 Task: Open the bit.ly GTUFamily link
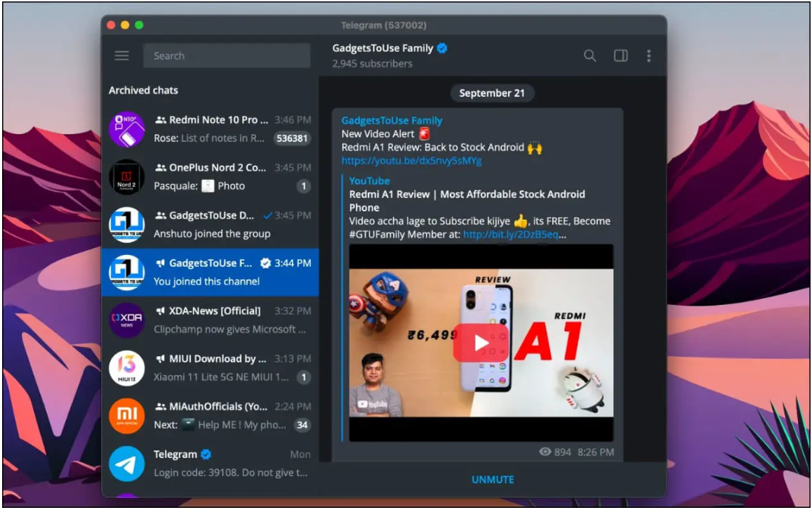pos(514,235)
